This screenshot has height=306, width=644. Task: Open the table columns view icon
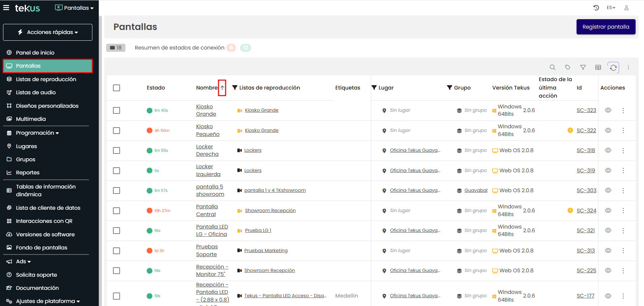point(598,67)
